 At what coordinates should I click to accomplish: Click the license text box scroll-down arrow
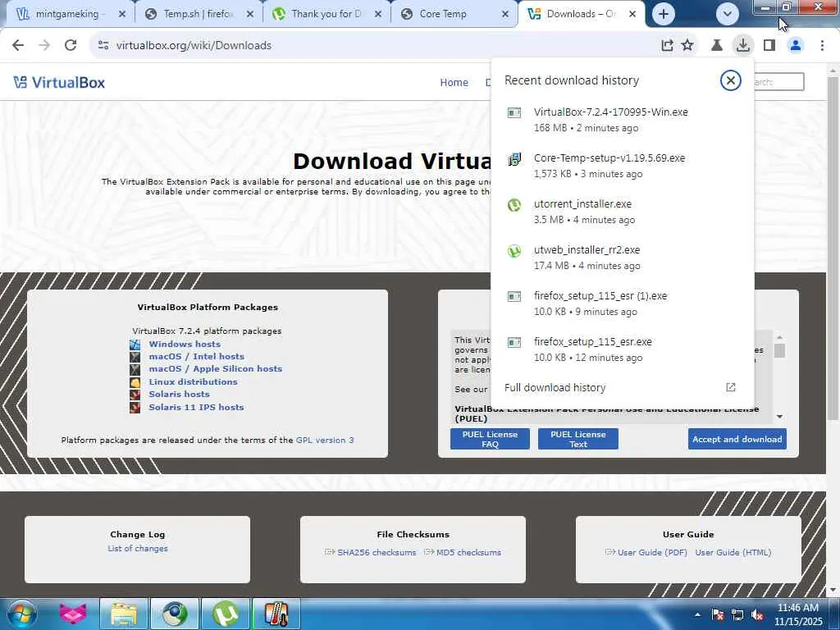click(779, 416)
